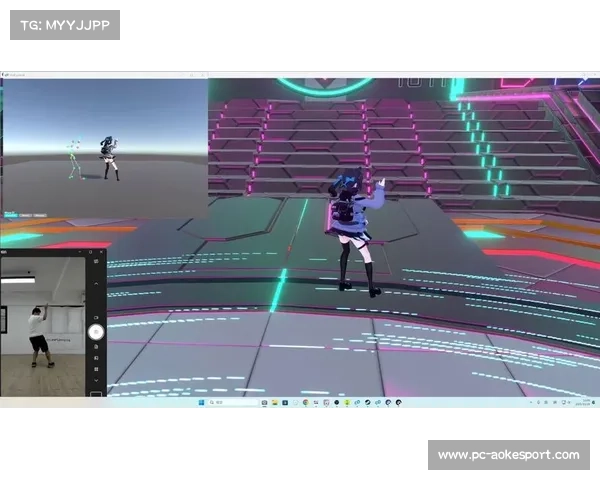Image resolution: width=600 pixels, height=480 pixels.
Task: Click the taskbar search box
Action: (x=232, y=403)
